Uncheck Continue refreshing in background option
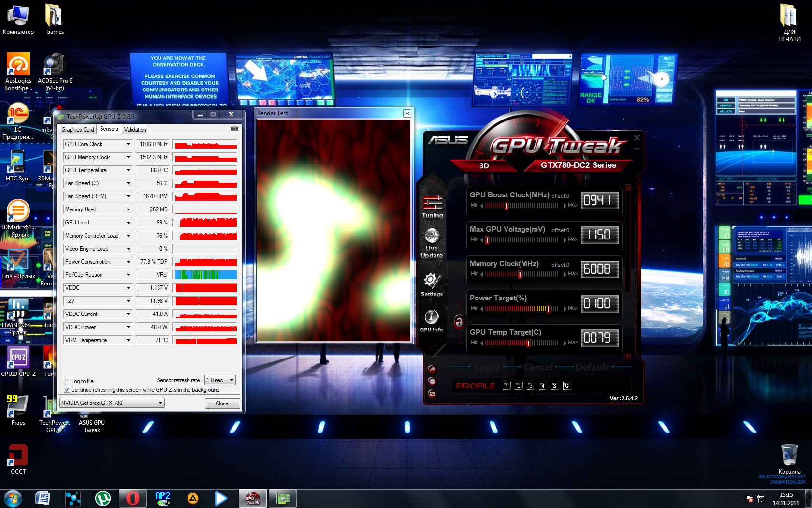Viewport: 812px width, 508px height. pos(67,390)
